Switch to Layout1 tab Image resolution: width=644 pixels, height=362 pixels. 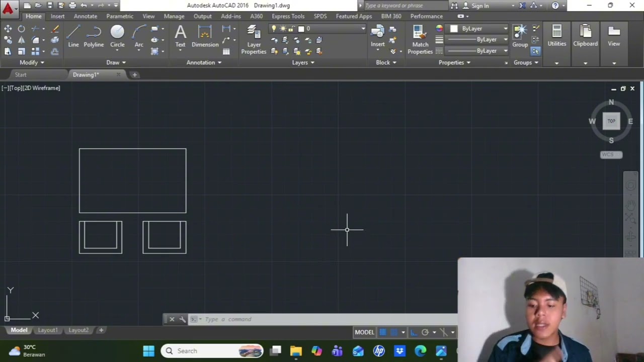[48, 330]
